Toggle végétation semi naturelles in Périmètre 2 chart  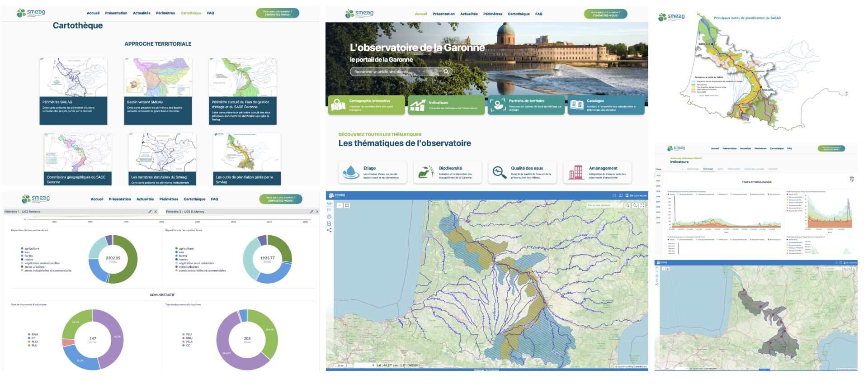194,263
